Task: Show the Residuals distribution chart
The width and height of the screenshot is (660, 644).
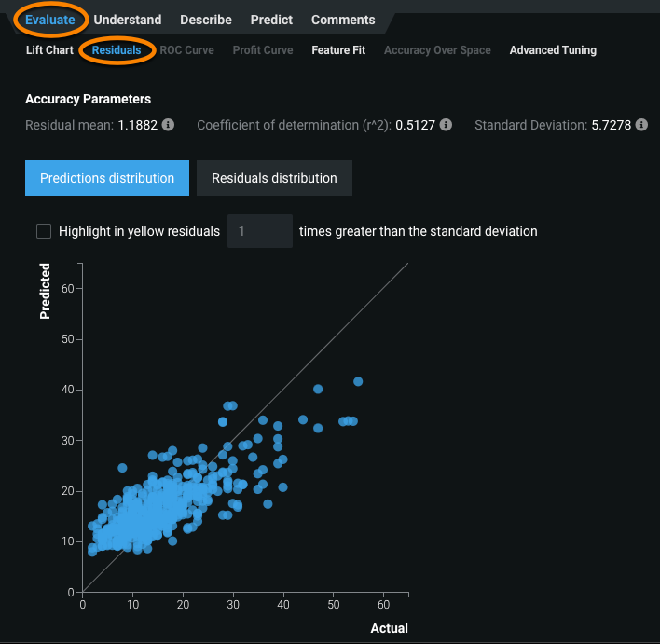Action: pyautogui.click(x=274, y=178)
